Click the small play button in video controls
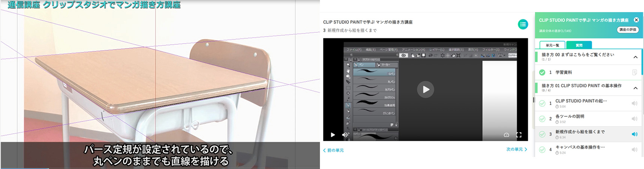This screenshot has width=644, height=169. [x=333, y=135]
